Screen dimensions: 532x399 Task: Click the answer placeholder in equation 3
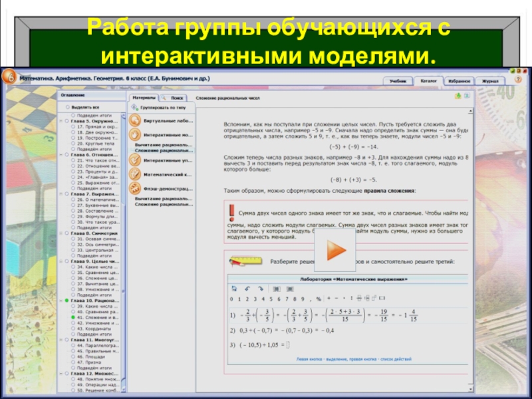[288, 345]
